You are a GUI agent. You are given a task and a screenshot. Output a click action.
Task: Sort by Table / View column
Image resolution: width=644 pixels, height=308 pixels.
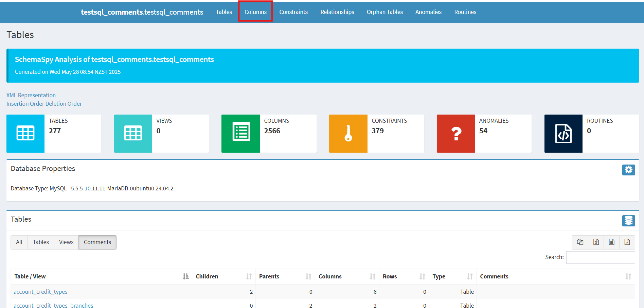(101, 276)
